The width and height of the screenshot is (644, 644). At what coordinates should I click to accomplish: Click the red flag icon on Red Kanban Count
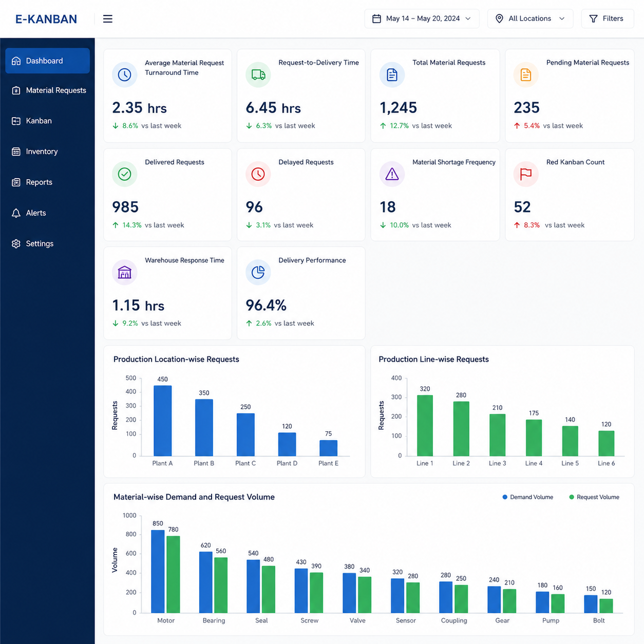click(x=526, y=174)
